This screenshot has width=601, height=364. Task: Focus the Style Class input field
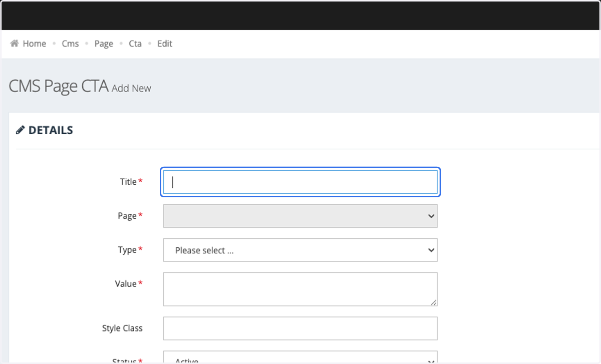point(300,328)
